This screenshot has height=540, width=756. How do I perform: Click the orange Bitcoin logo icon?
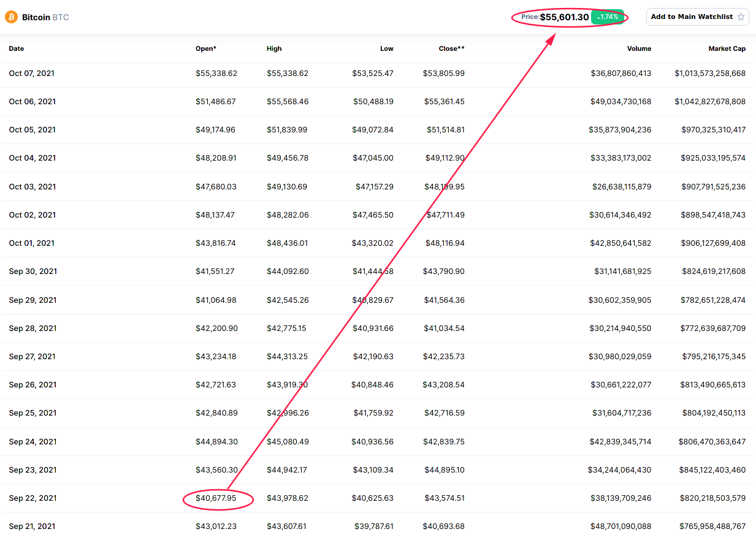(11, 17)
